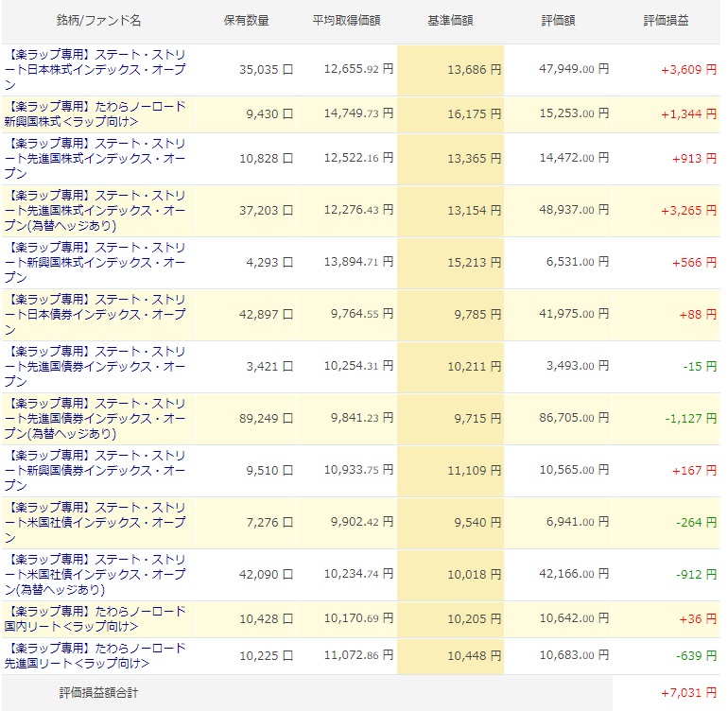Image resolution: width=728 pixels, height=711 pixels.
Task: Click the 評価額 column header
Action: click(x=558, y=21)
